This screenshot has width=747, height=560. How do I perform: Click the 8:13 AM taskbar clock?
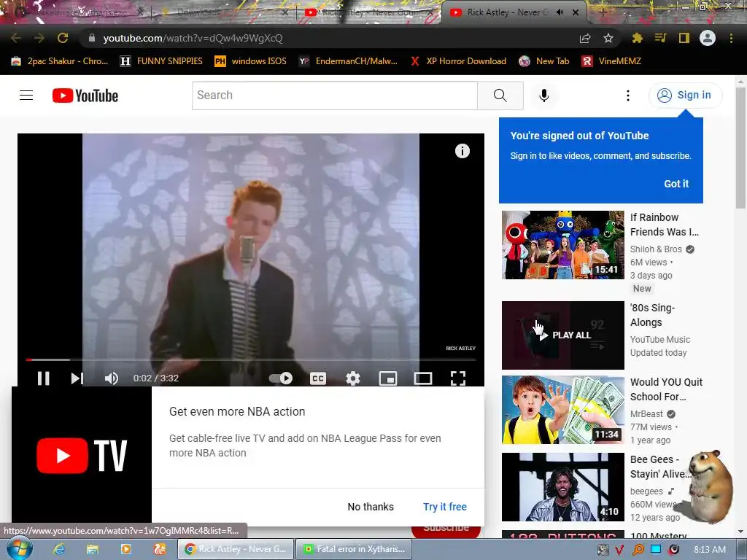click(x=710, y=550)
